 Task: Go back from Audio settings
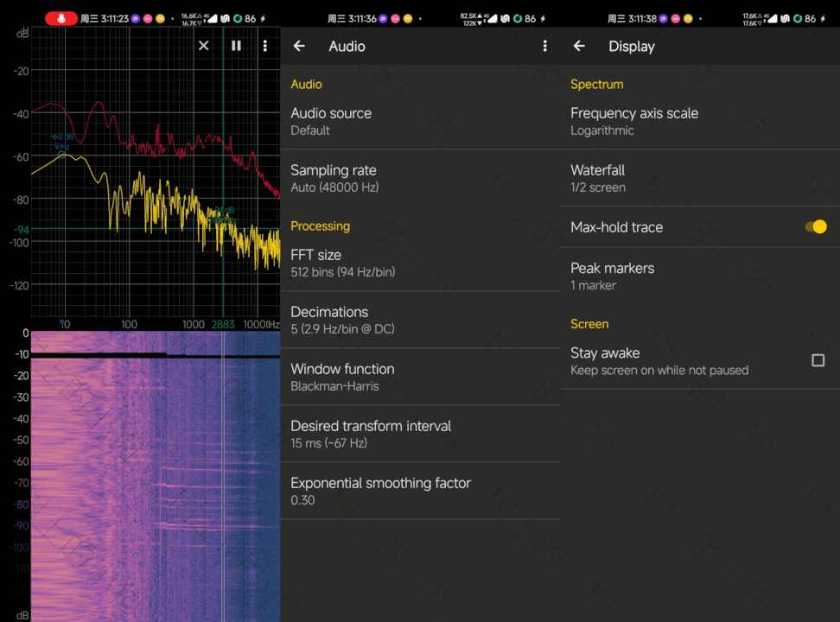tap(299, 47)
